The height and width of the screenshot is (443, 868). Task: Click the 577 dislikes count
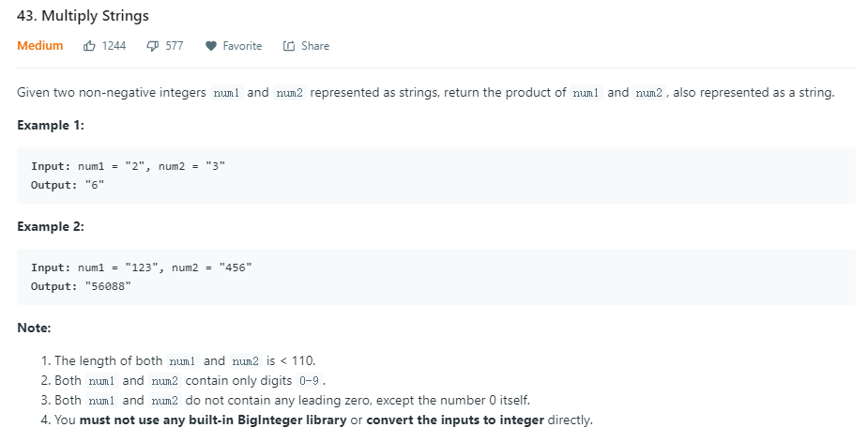(x=175, y=46)
